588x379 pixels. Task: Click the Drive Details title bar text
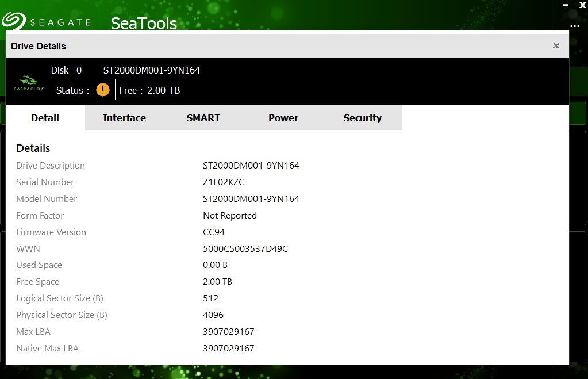point(39,46)
